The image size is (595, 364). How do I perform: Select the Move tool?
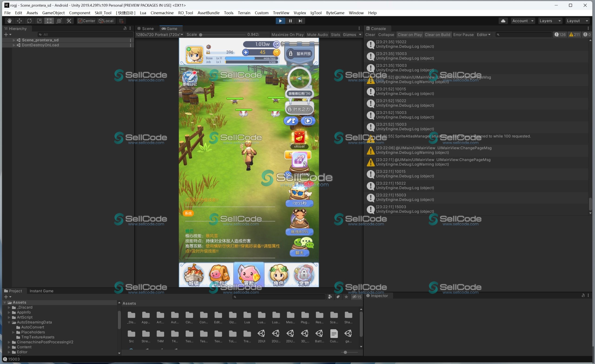pyautogui.click(x=19, y=21)
